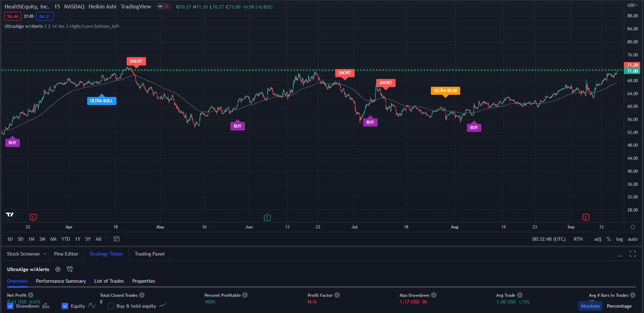
Task: Open the chart layout sync icon beside 'All'
Action: [x=115, y=239]
